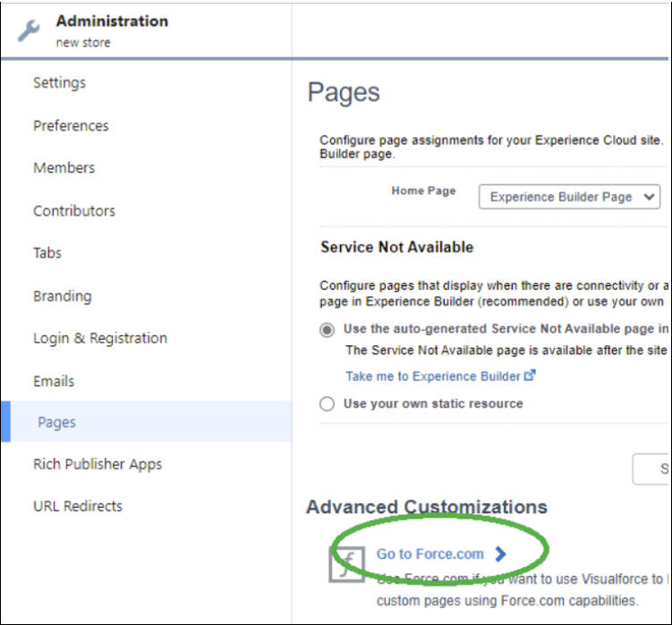The height and width of the screenshot is (625, 672).
Task: Select Tabs in the sidebar
Action: point(47,253)
